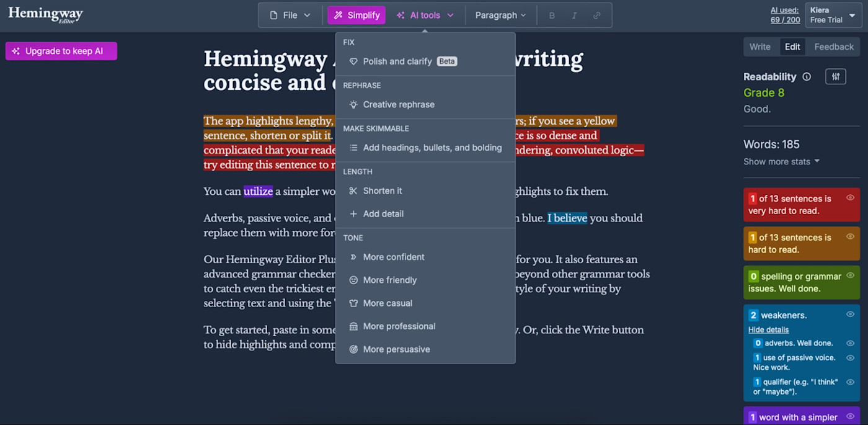Click the Hemingway Editor logo
Viewport: 868px width, 425px height.
[45, 15]
